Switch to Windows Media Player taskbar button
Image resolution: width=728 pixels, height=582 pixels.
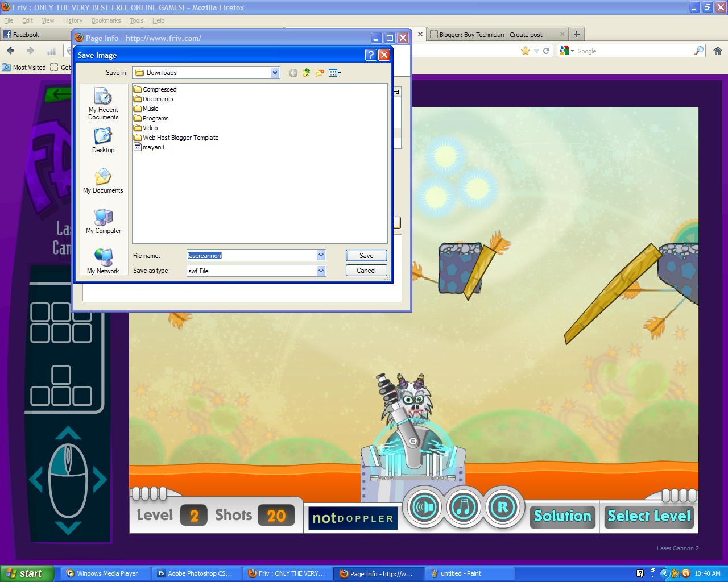106,573
